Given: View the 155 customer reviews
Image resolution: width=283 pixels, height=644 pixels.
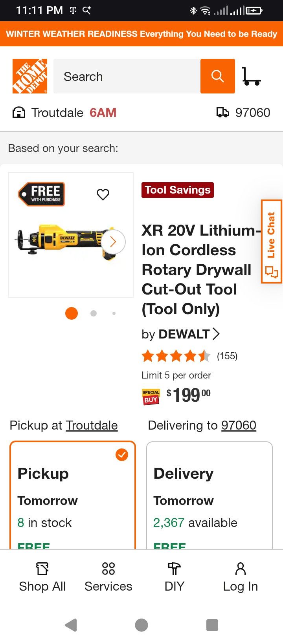Looking at the screenshot, I should pyautogui.click(x=227, y=356).
